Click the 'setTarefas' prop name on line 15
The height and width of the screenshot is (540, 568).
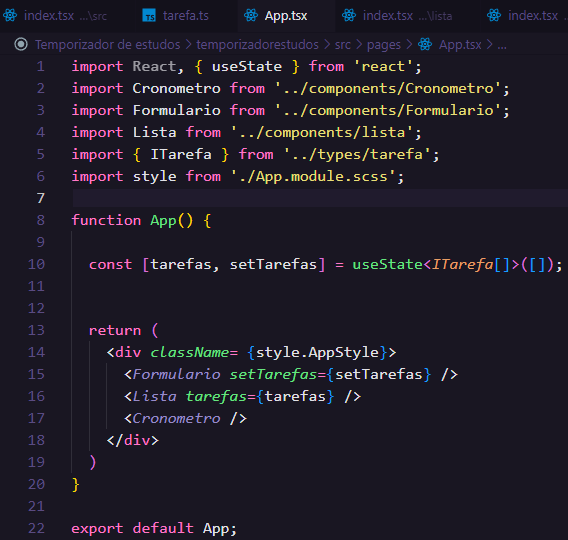tap(273, 374)
